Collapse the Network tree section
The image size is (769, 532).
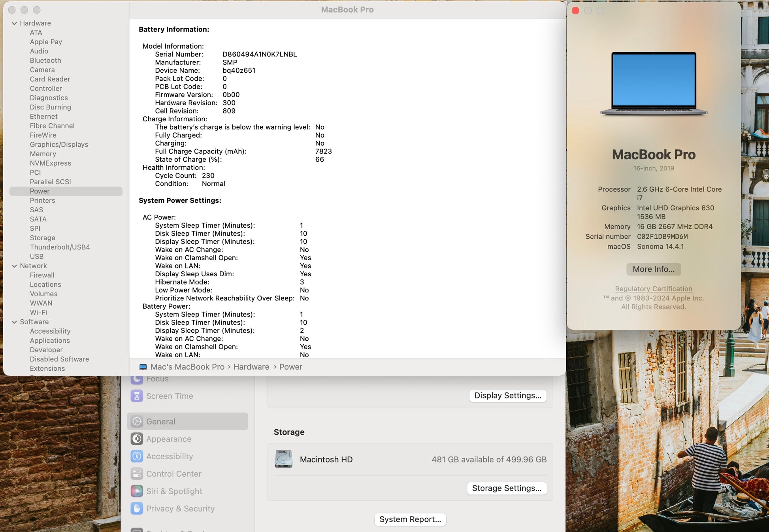pos(14,266)
